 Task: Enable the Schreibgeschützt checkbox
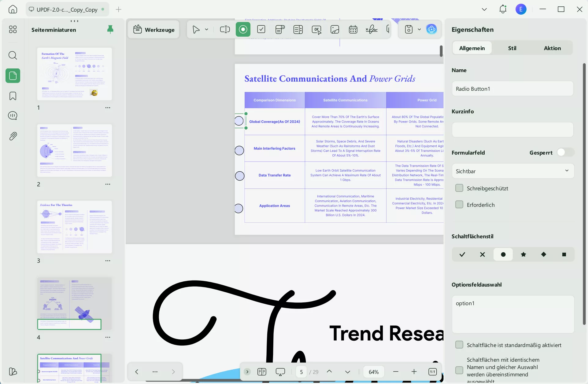click(x=459, y=188)
